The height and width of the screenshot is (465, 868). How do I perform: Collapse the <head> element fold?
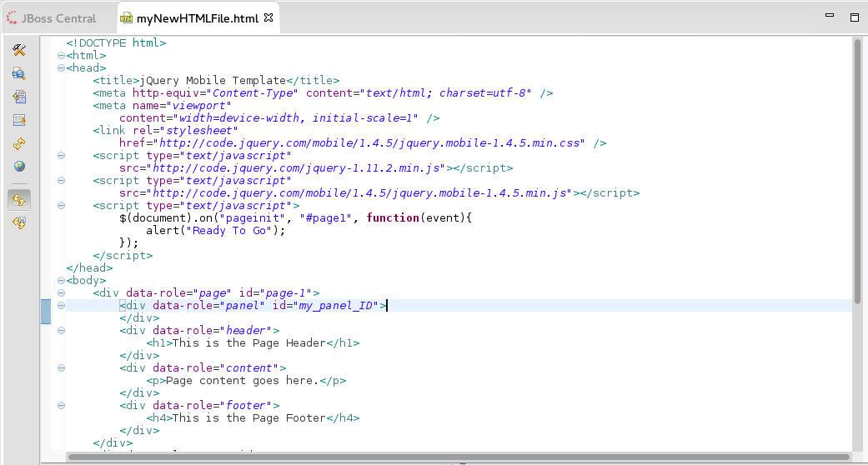(61, 68)
